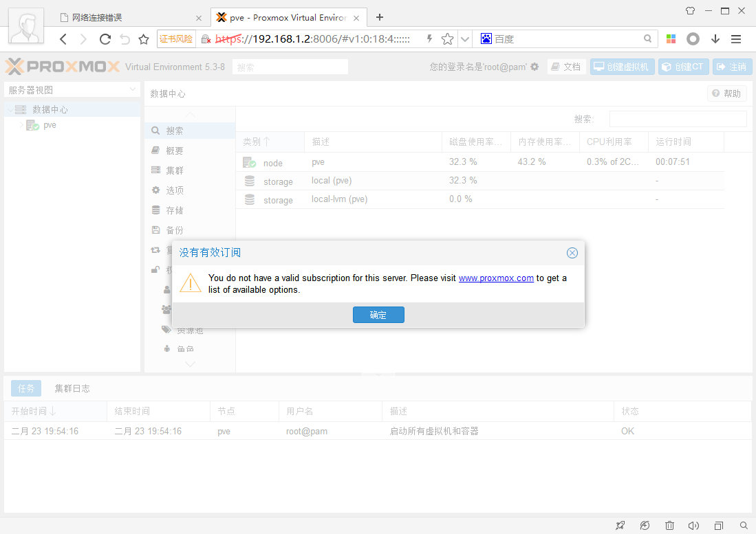Click the 证书风险 certificate warning badge
Image resolution: width=756 pixels, height=534 pixels.
176,39
